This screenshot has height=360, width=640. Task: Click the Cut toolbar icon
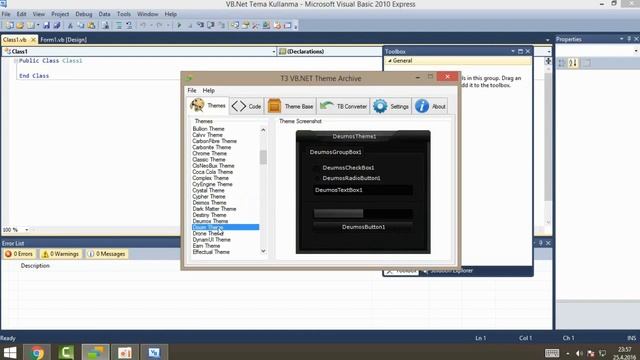70,25
